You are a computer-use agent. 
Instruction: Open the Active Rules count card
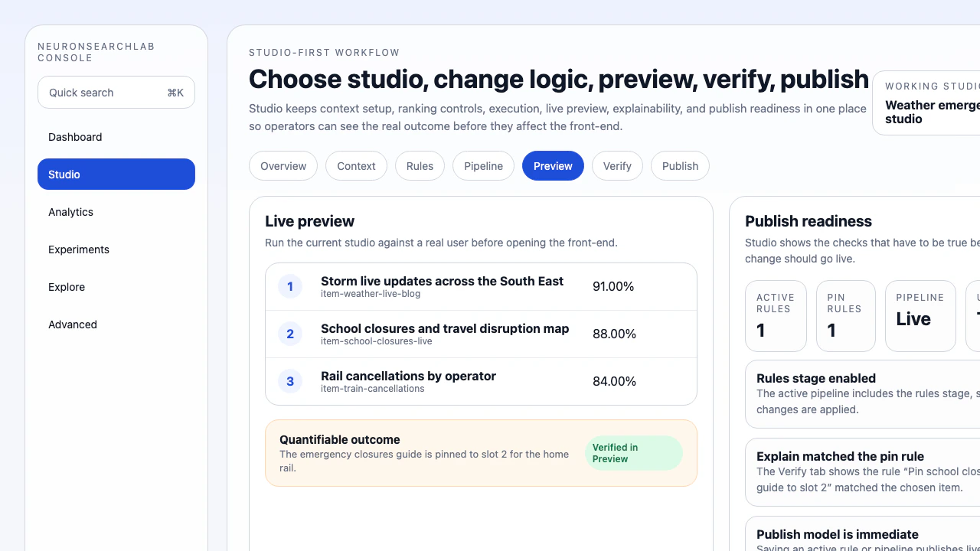776,315
